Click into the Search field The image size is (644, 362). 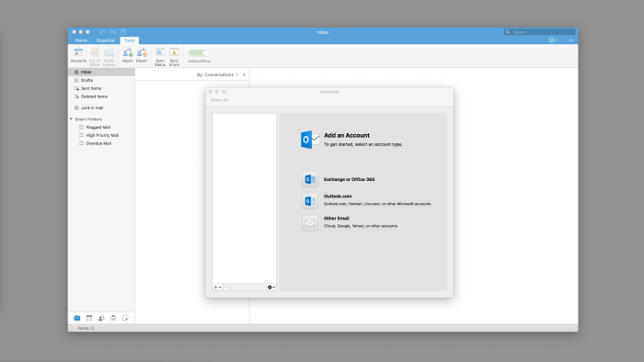click(x=540, y=31)
